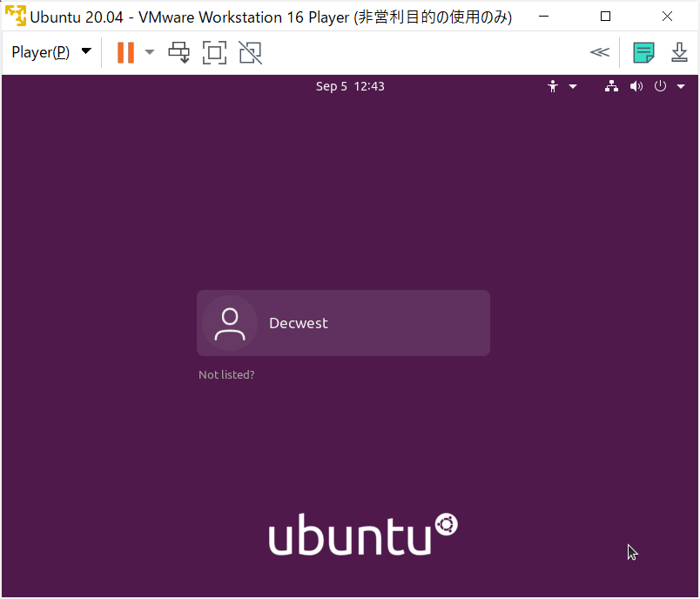Select the Decwest user account

343,323
